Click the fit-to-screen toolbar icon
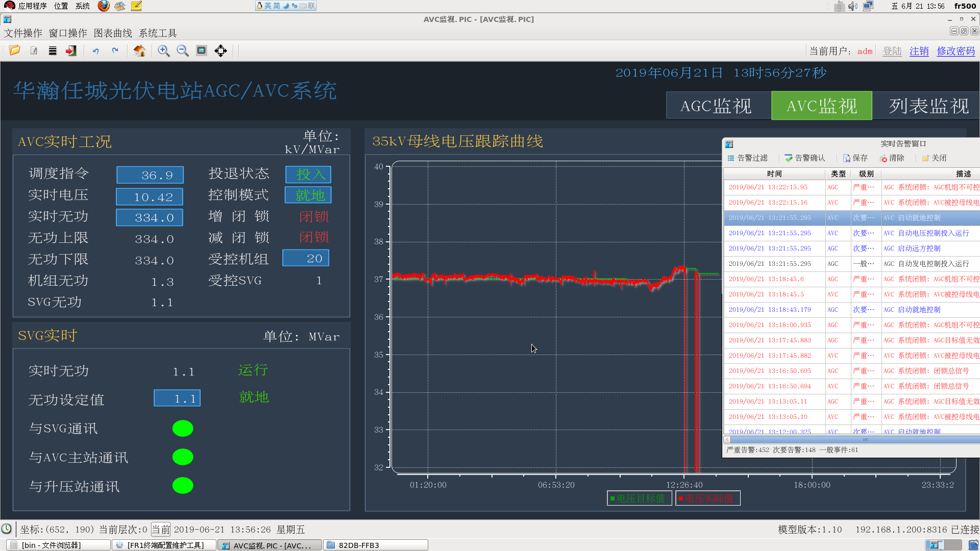Screen dimensions: 980x551 pyautogui.click(x=202, y=51)
